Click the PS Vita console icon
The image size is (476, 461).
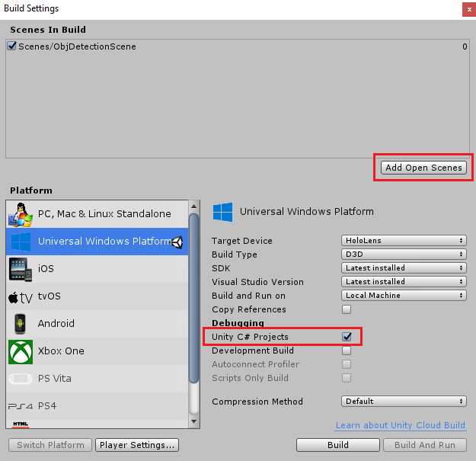click(x=21, y=379)
